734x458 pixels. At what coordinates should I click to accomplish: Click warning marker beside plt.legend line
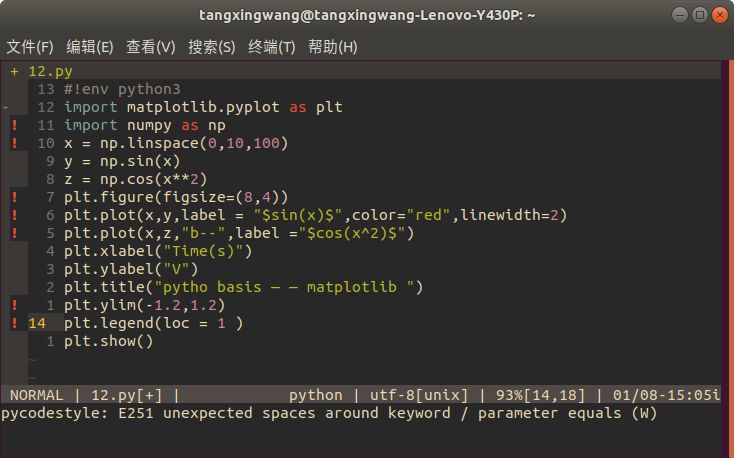click(15, 323)
